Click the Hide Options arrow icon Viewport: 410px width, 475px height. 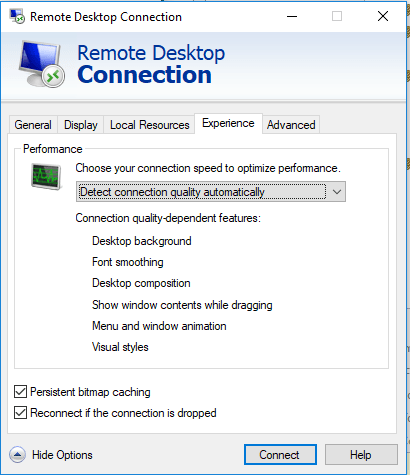17,455
